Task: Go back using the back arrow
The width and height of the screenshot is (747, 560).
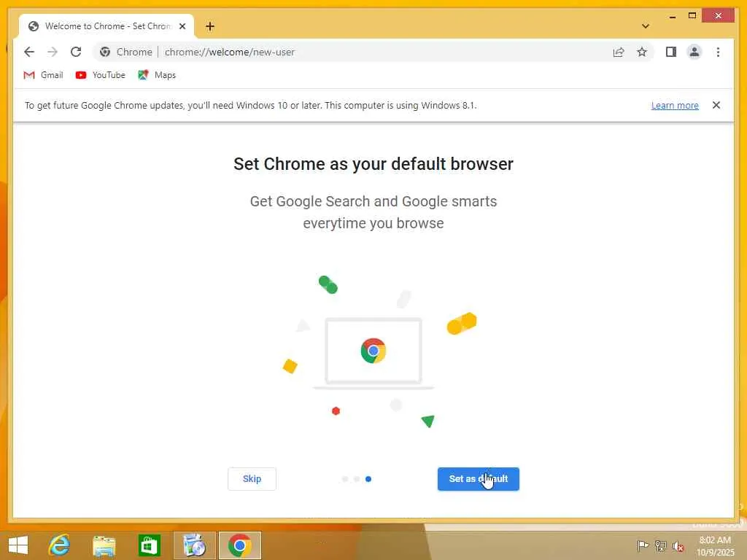Action: point(29,52)
